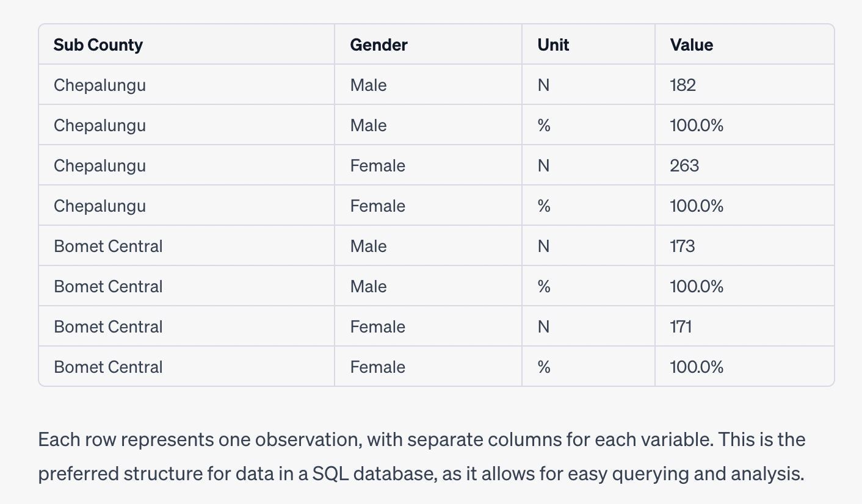This screenshot has width=862, height=504.
Task: Click last Bomet Central row's Female cell
Action: pyautogui.click(x=377, y=367)
